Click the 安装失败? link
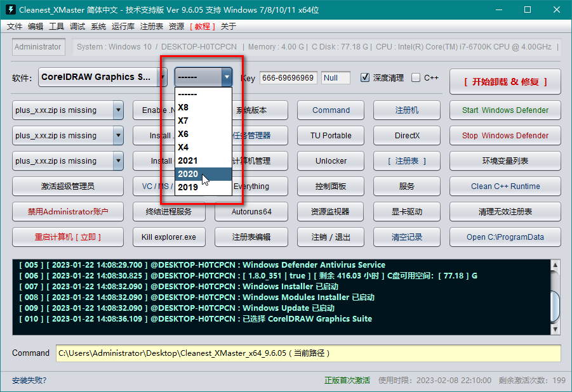Image resolution: width=572 pixels, height=392 pixels. [29, 381]
